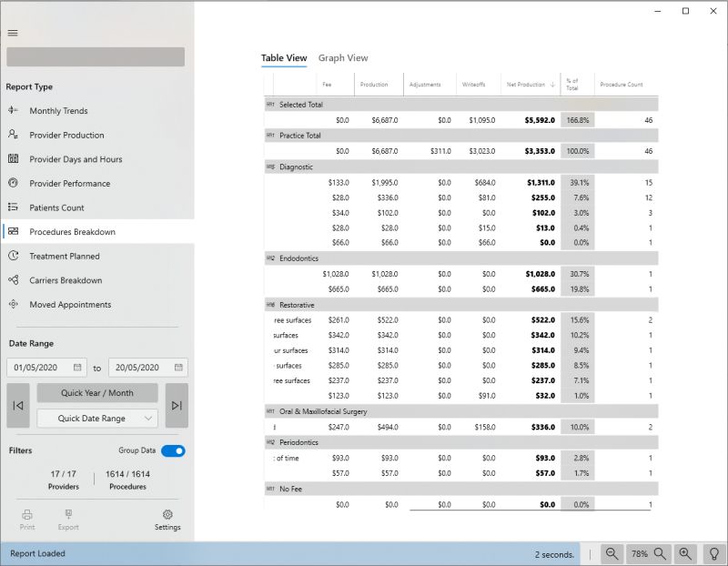Open report Settings via the gear icon
The image size is (728, 566).
point(167,516)
